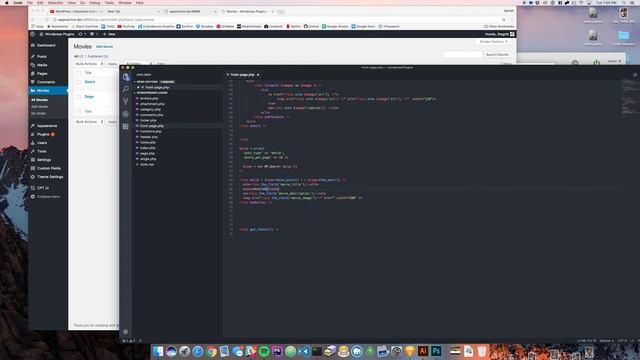This screenshot has height=360, width=640.
Task: Open the Search view in VS Code activity bar
Action: [x=126, y=89]
